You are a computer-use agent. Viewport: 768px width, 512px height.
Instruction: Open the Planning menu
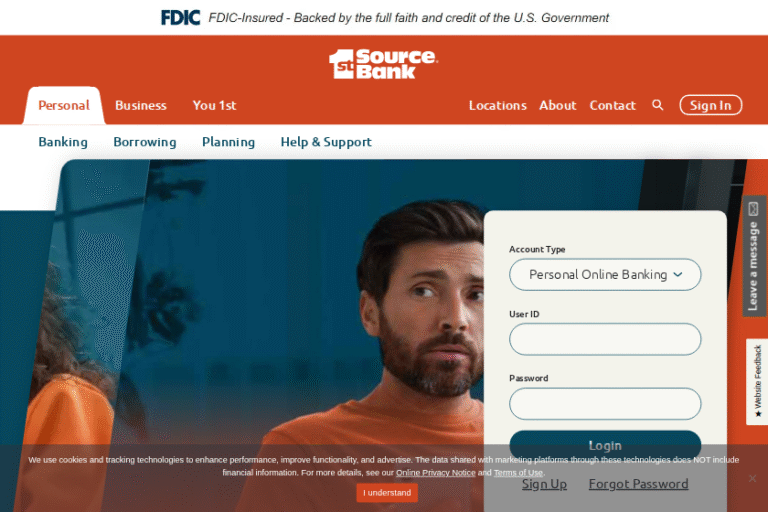point(229,142)
